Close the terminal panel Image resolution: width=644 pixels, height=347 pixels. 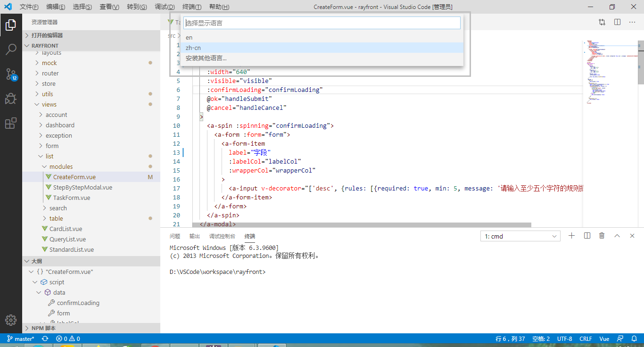[632, 236]
